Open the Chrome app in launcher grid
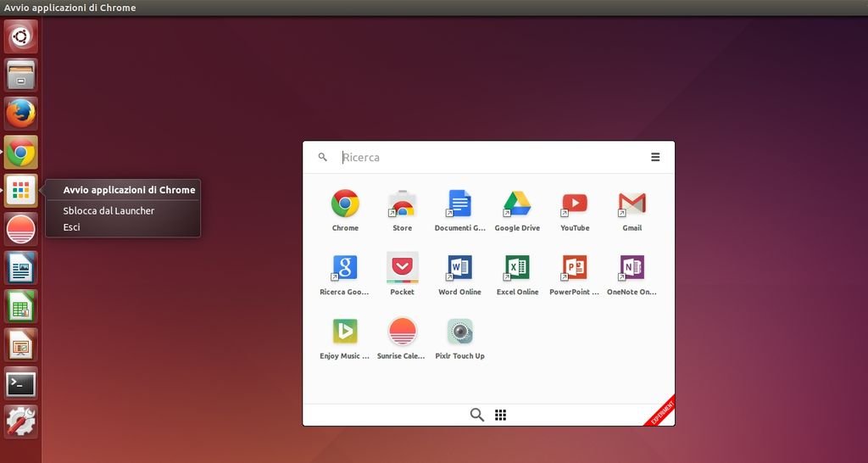The width and height of the screenshot is (868, 463). (x=345, y=204)
